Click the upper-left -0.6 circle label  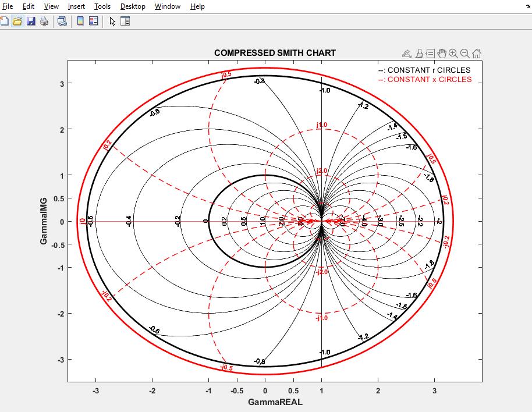[155, 112]
